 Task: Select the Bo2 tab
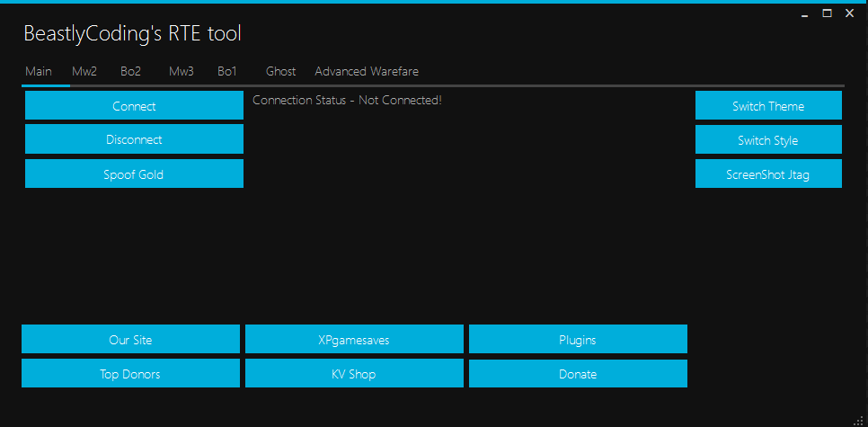pyautogui.click(x=131, y=72)
